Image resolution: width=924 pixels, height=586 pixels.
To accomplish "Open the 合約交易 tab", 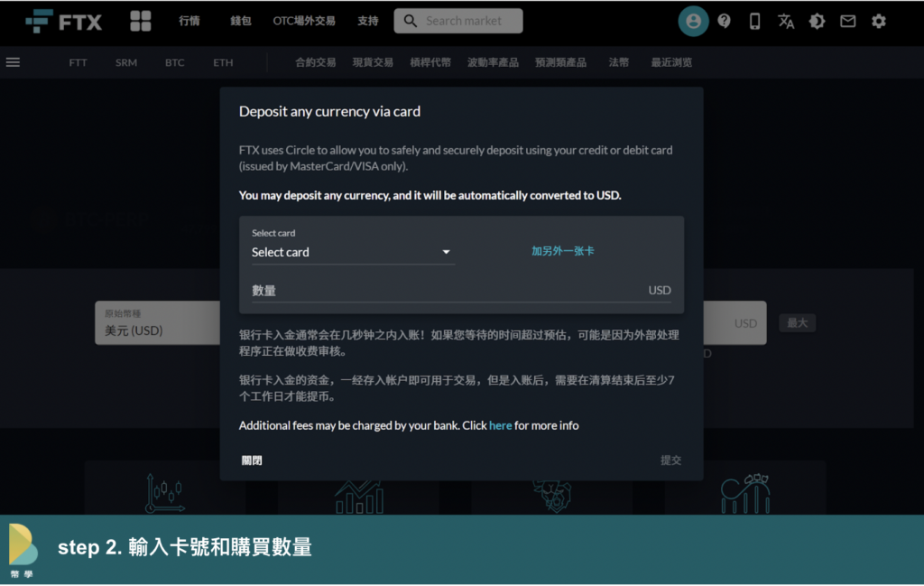I will [315, 62].
